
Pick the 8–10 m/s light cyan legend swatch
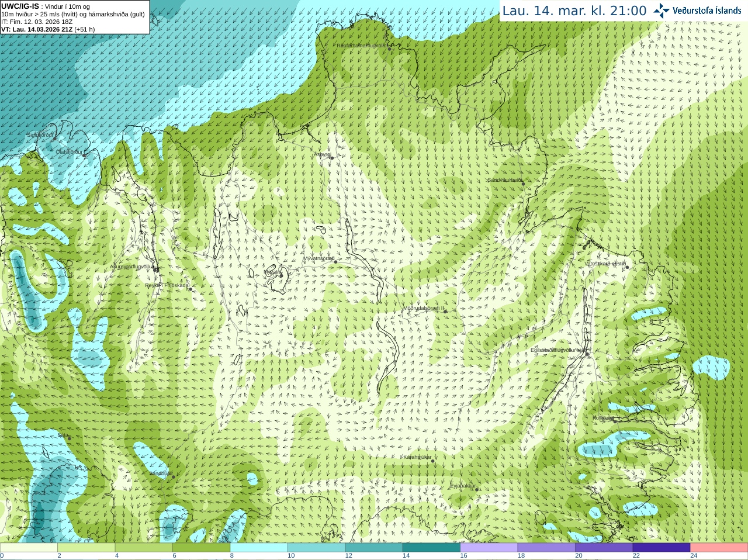pyautogui.click(x=259, y=548)
